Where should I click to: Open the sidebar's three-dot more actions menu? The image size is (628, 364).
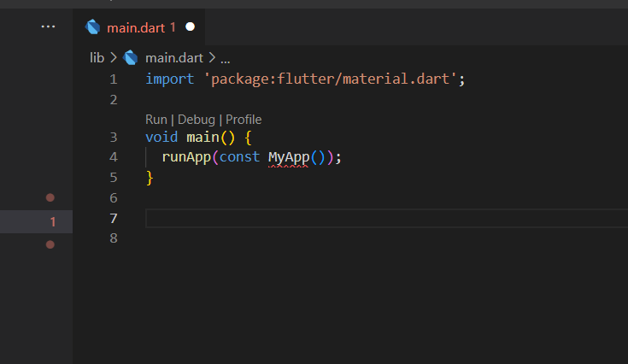[x=48, y=26]
